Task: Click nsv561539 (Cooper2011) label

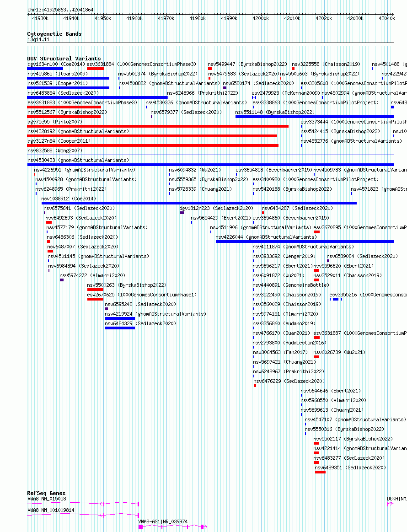Action: (58, 83)
